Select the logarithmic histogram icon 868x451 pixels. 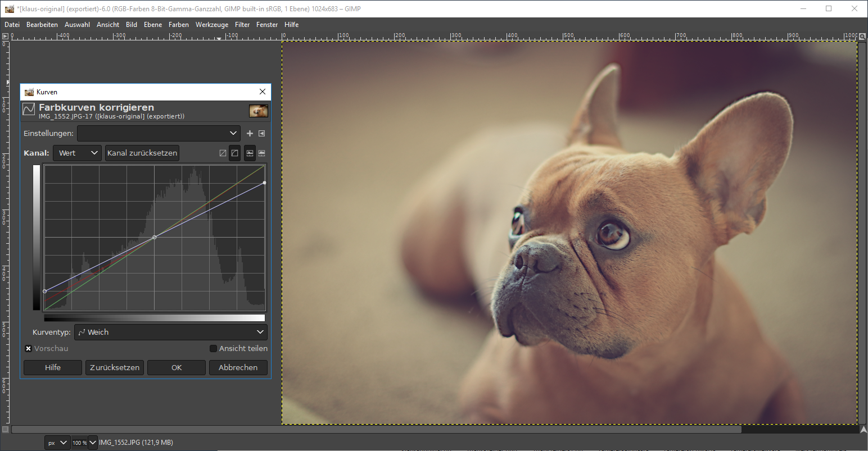coord(261,153)
